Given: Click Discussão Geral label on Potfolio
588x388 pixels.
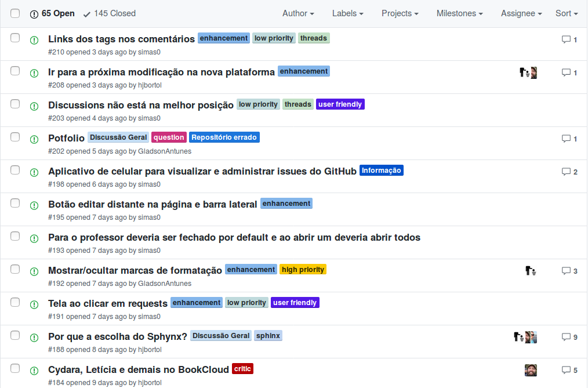Looking at the screenshot, I should coord(118,137).
